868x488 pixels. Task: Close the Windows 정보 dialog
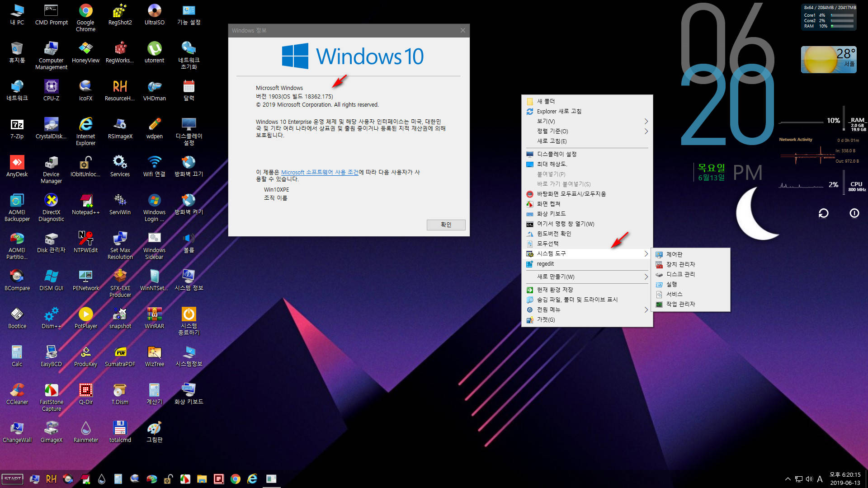(x=462, y=30)
